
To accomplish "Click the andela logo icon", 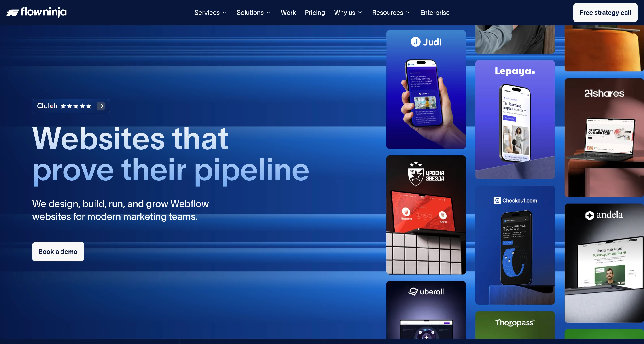I will 589,215.
